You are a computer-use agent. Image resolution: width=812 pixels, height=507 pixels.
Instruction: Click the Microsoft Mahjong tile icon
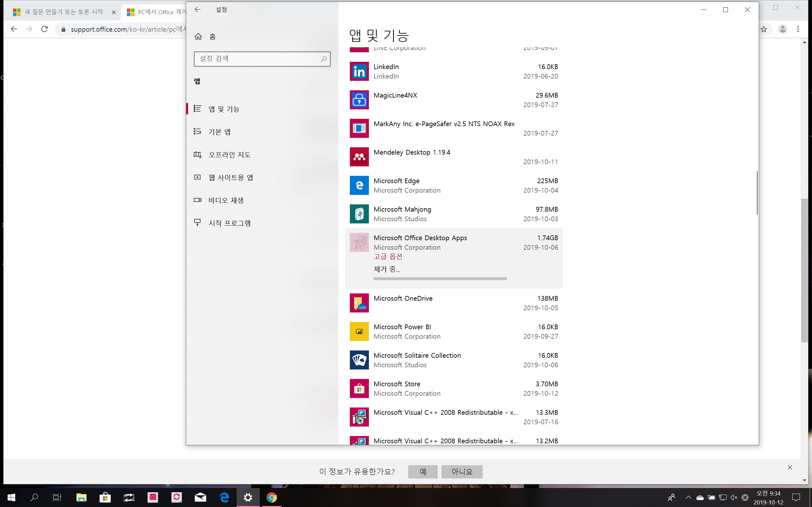point(359,214)
